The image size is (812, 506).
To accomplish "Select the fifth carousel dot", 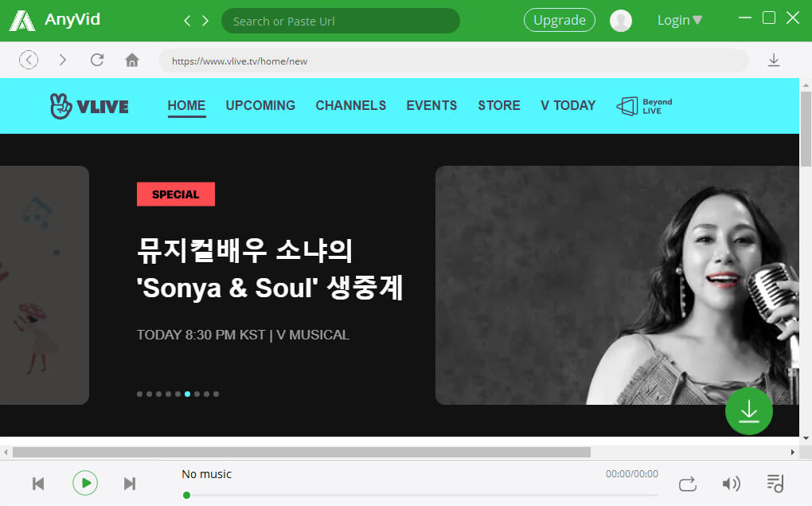I will click(178, 394).
